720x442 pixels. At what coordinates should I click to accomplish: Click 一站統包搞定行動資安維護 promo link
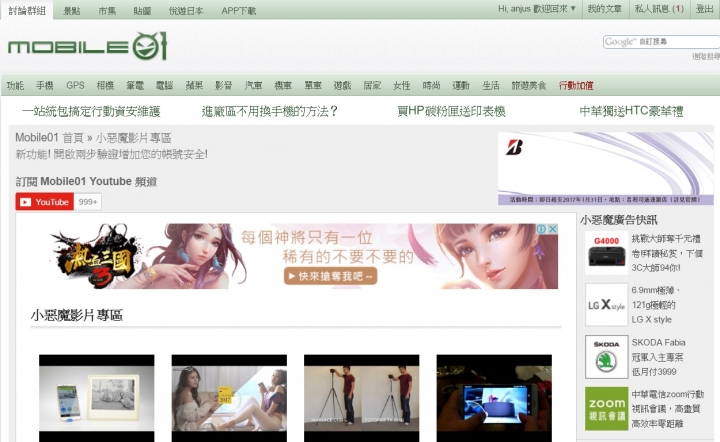point(91,111)
